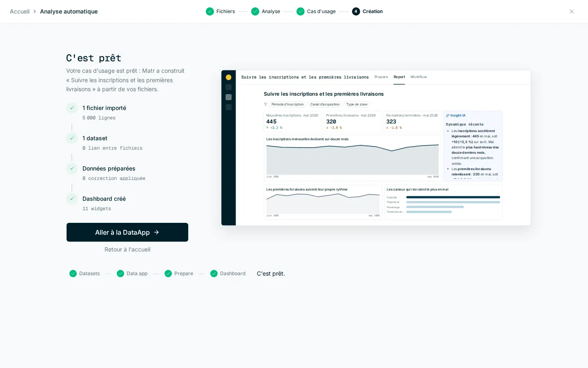Image resolution: width=588 pixels, height=368 pixels.
Task: Click the Premières livraisons 320 KPI card
Action: click(x=352, y=121)
